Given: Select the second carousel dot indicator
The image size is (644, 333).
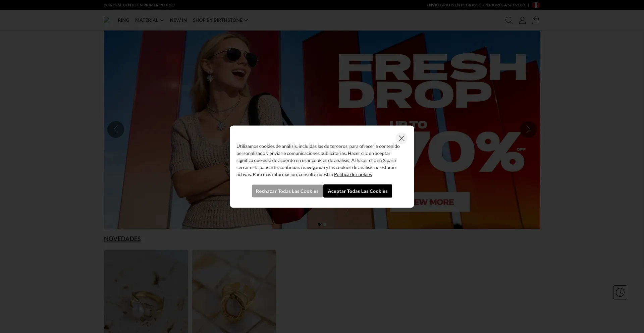Looking at the screenshot, I should [325, 224].
